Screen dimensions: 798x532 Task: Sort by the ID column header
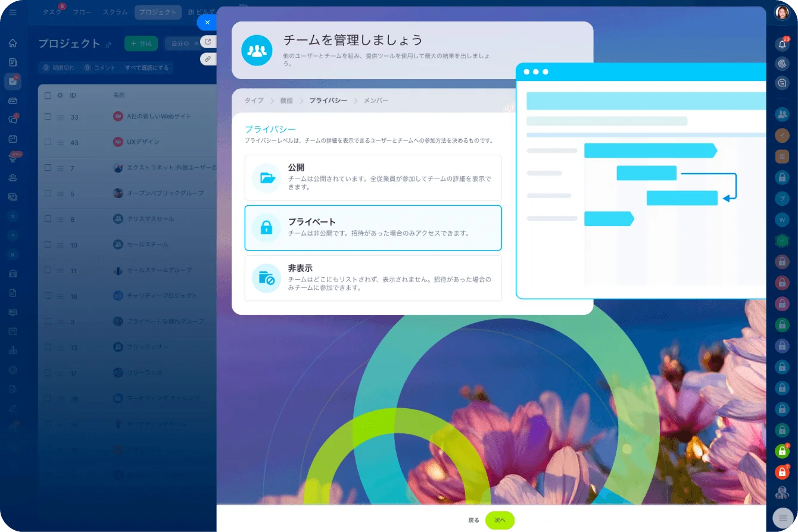coord(73,95)
